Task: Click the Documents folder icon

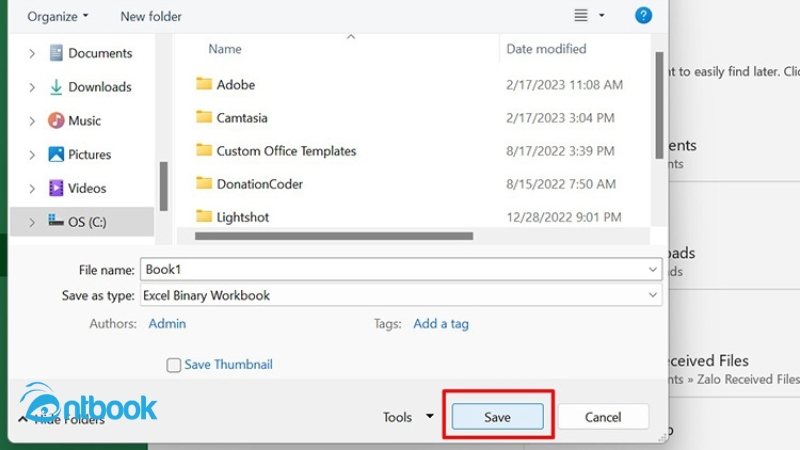Action: click(x=56, y=53)
